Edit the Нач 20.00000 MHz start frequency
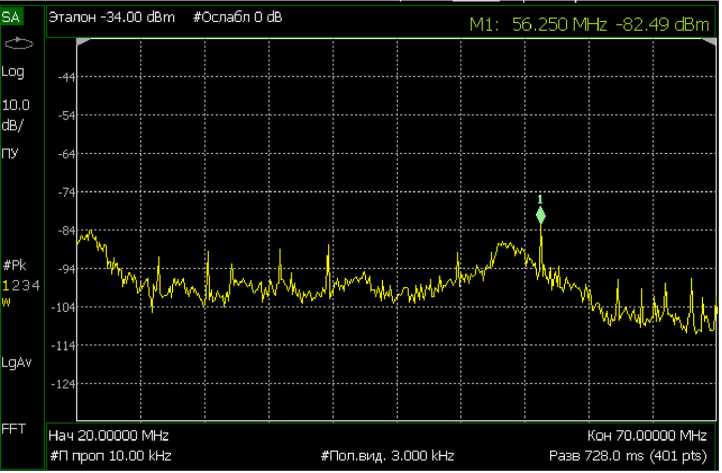 [108, 436]
